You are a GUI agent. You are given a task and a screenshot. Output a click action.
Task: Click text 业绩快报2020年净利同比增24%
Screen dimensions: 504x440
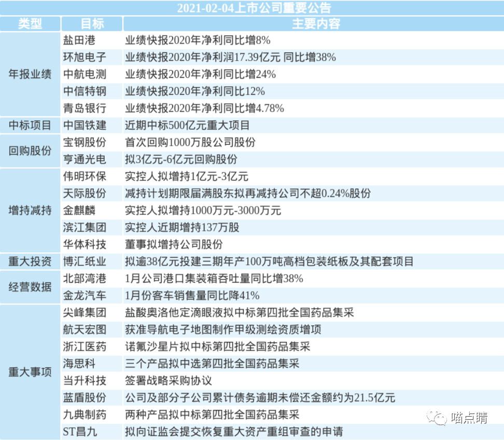200,74
